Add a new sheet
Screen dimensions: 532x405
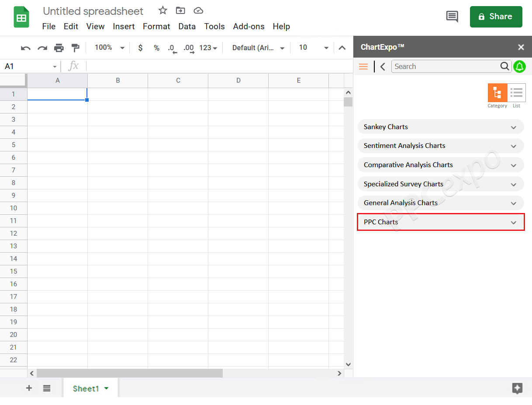29,388
